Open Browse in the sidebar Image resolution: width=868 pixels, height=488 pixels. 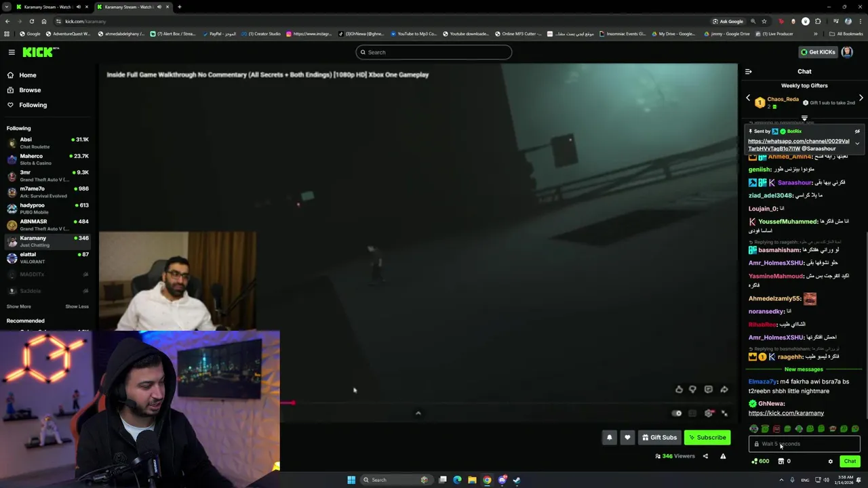point(30,90)
